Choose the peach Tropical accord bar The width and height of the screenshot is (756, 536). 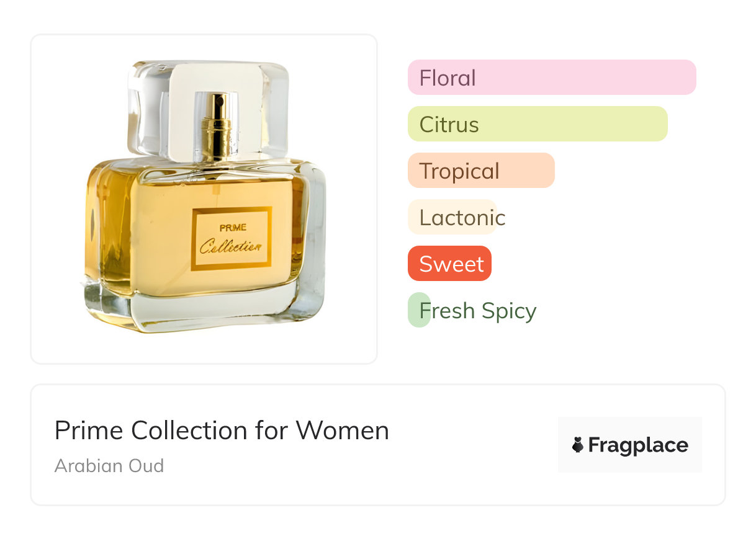pyautogui.click(x=481, y=171)
